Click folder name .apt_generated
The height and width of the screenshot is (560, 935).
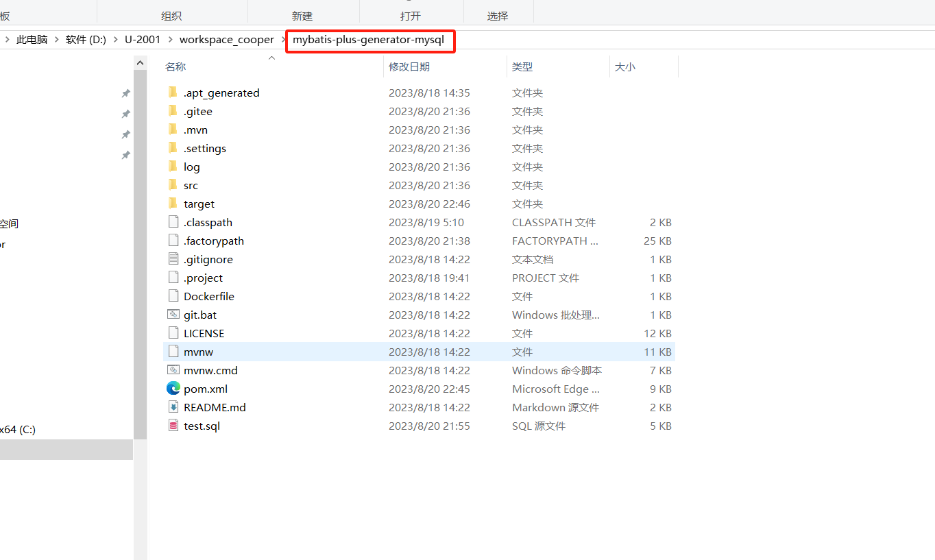tap(221, 93)
